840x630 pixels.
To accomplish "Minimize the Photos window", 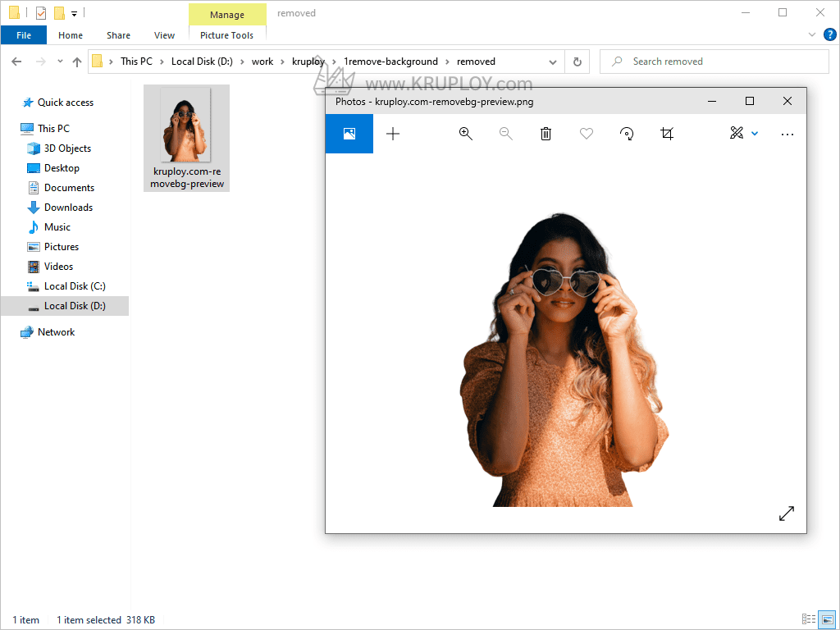I will (x=712, y=101).
